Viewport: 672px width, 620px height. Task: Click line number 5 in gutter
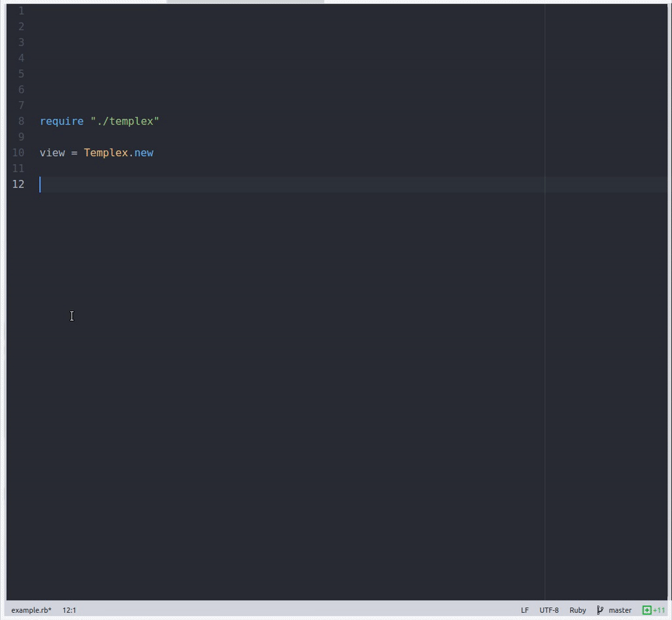21,74
